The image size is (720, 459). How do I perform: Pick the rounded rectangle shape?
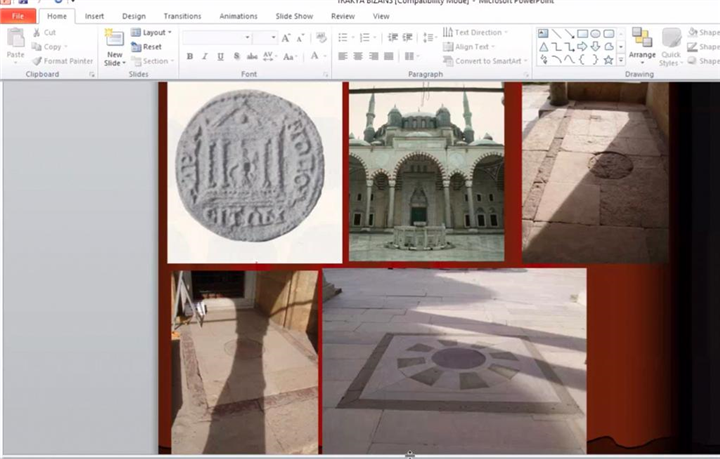point(608,34)
